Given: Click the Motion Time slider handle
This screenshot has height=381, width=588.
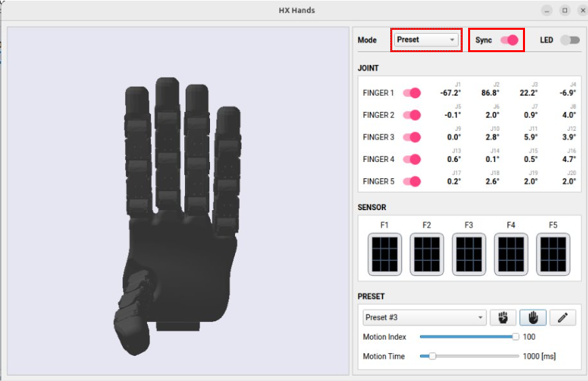Looking at the screenshot, I should [432, 356].
